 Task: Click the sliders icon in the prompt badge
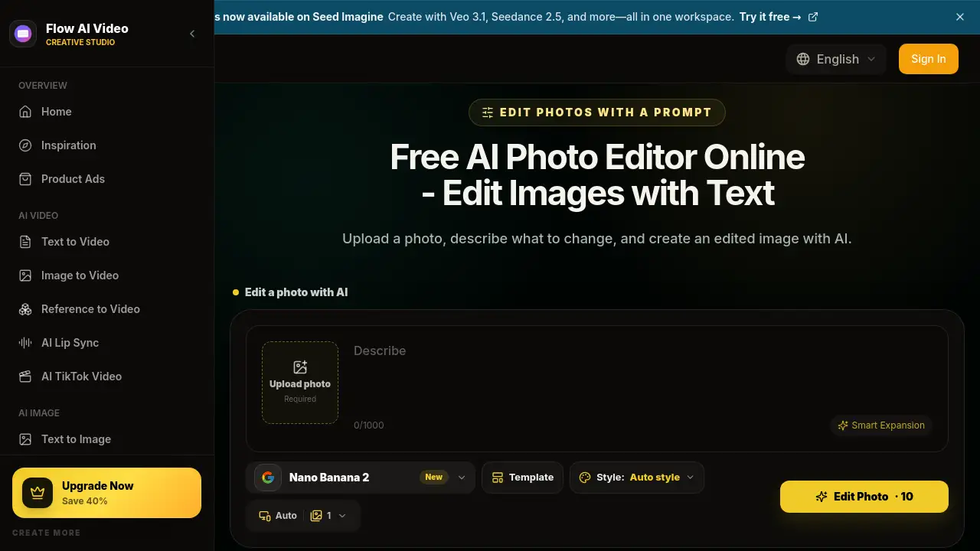pyautogui.click(x=488, y=112)
